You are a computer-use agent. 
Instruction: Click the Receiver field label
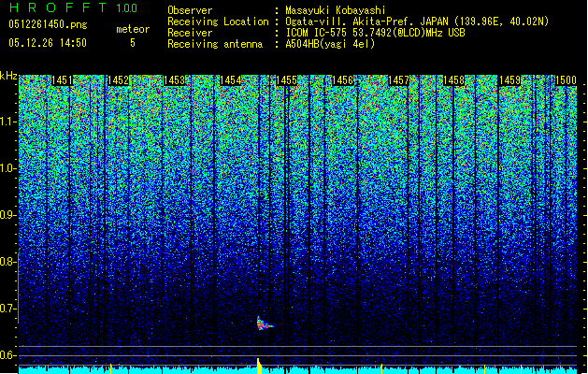tap(190, 33)
